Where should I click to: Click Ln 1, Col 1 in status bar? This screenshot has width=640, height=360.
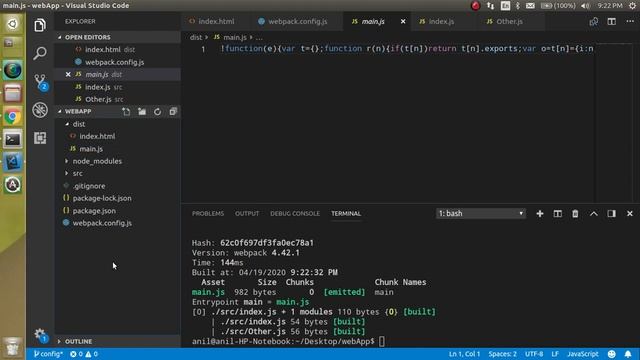(464, 354)
